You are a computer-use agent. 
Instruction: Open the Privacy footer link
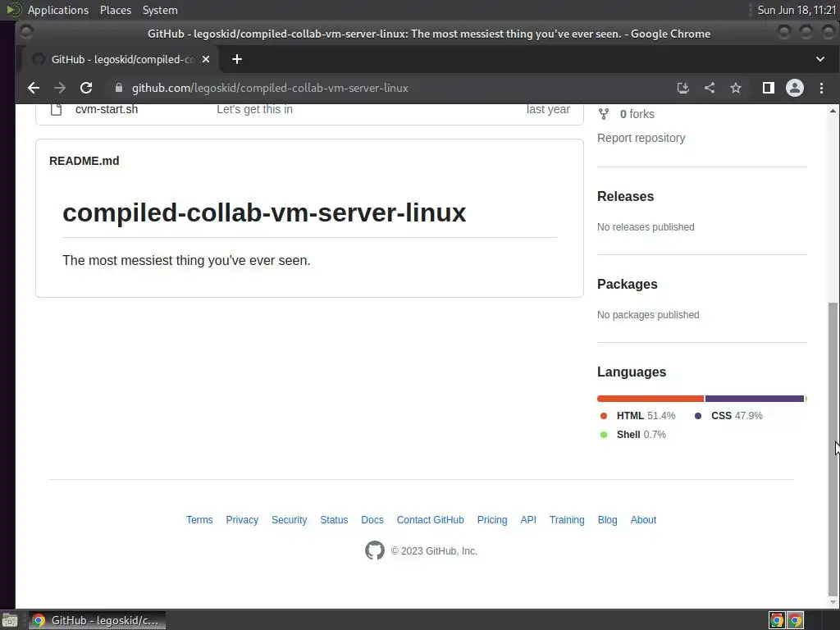(x=242, y=519)
